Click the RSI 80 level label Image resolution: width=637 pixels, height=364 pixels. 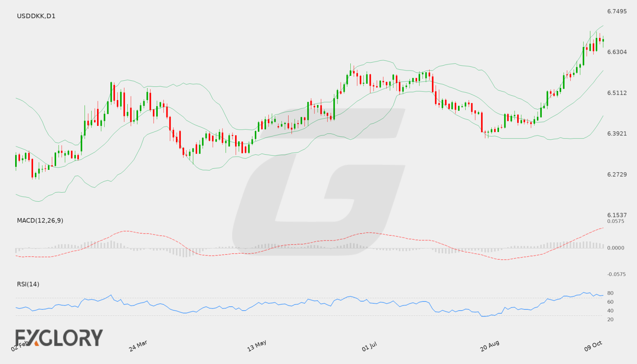610,293
